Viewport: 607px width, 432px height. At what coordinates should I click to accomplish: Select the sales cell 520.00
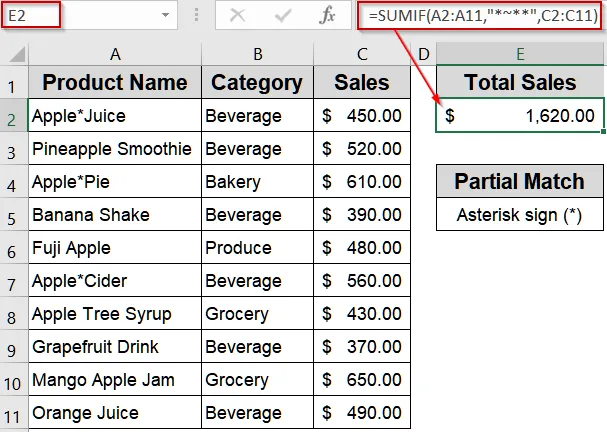(362, 148)
